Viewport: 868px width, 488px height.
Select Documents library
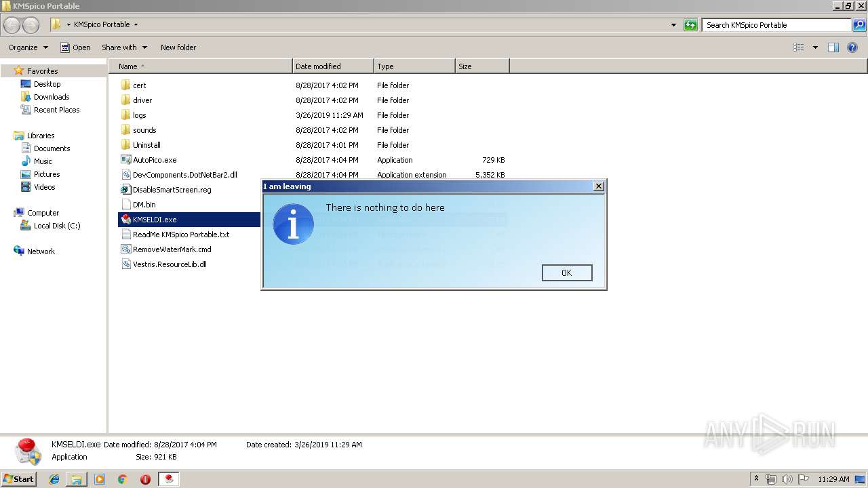coord(52,148)
